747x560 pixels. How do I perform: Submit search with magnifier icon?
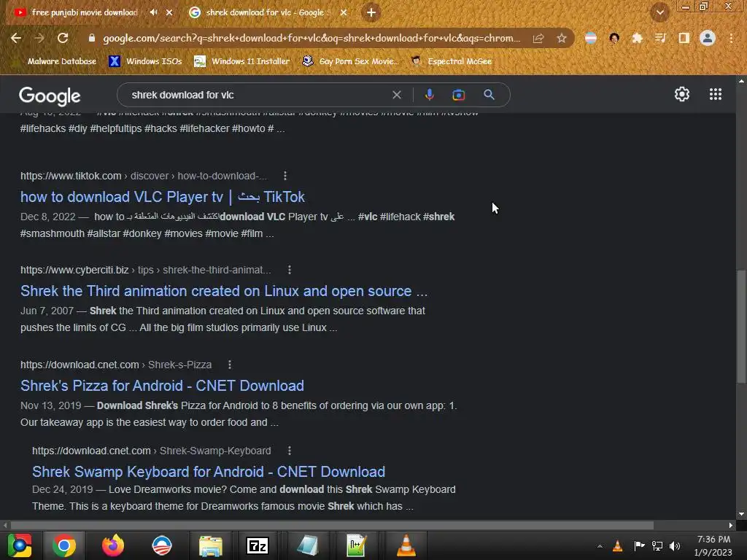tap(489, 95)
